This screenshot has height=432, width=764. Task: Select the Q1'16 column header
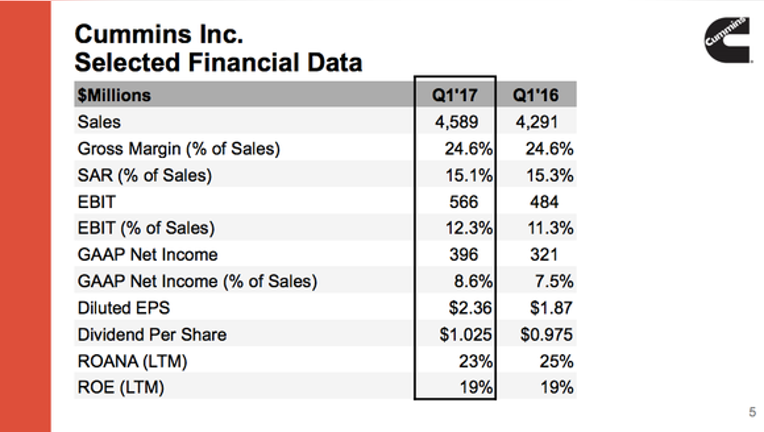(535, 95)
